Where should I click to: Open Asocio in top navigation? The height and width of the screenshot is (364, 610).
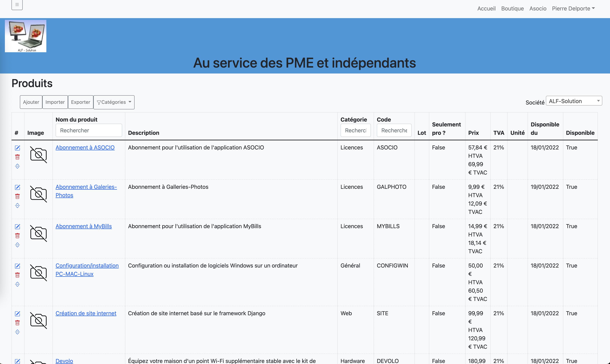(538, 9)
